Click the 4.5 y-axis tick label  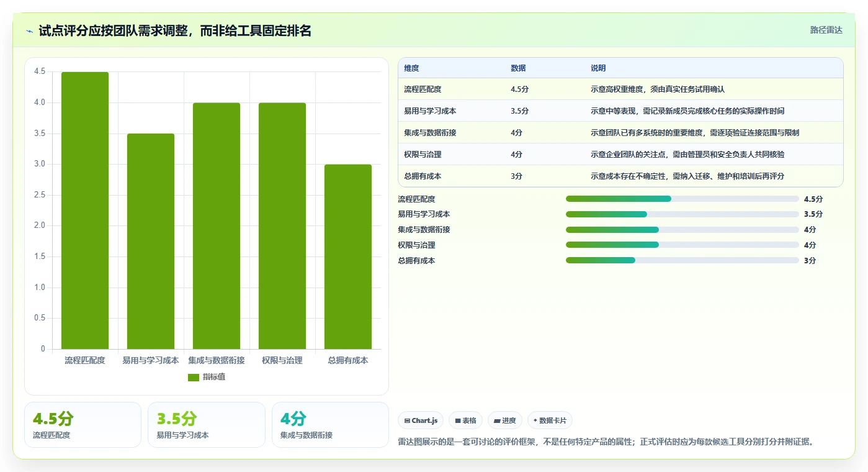pos(40,72)
